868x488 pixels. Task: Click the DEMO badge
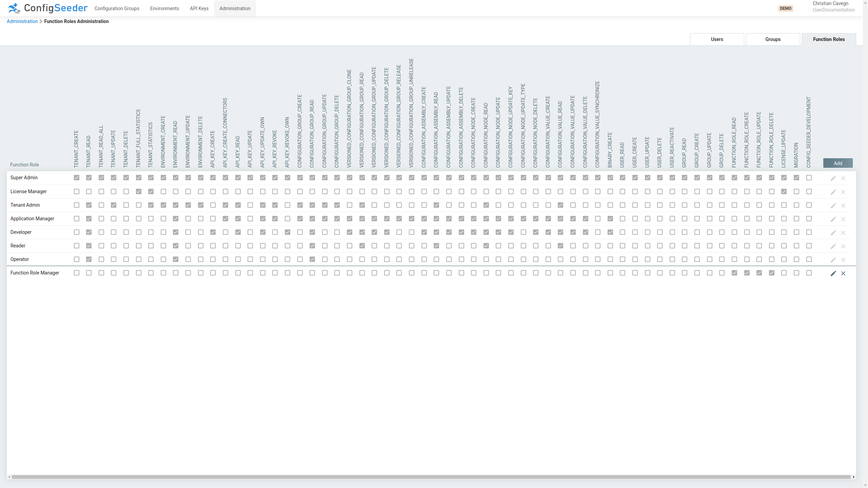[x=786, y=8]
